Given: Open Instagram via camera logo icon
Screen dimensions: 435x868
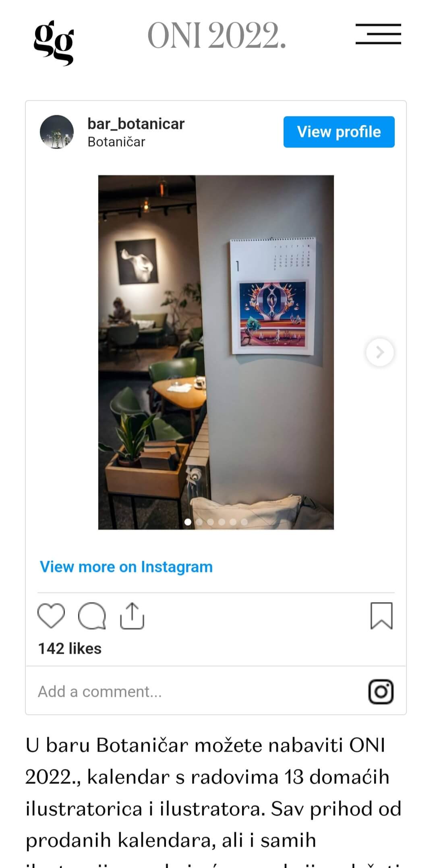Looking at the screenshot, I should coord(381,692).
